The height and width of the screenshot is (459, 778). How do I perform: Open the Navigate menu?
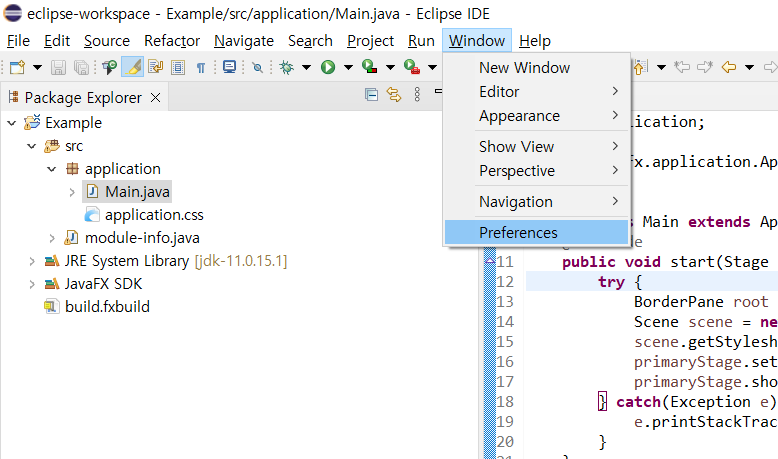(244, 41)
